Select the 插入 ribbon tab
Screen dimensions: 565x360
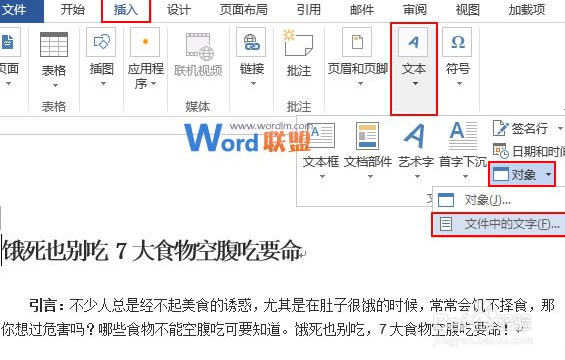click(x=126, y=10)
